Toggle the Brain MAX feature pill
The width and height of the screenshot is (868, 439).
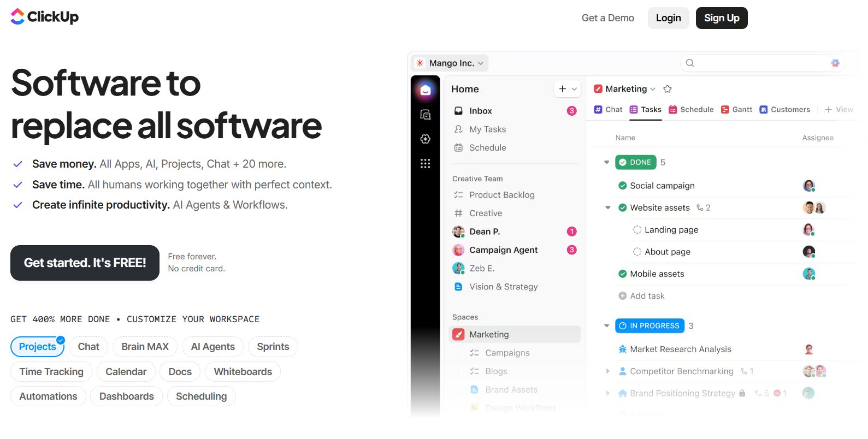(145, 347)
